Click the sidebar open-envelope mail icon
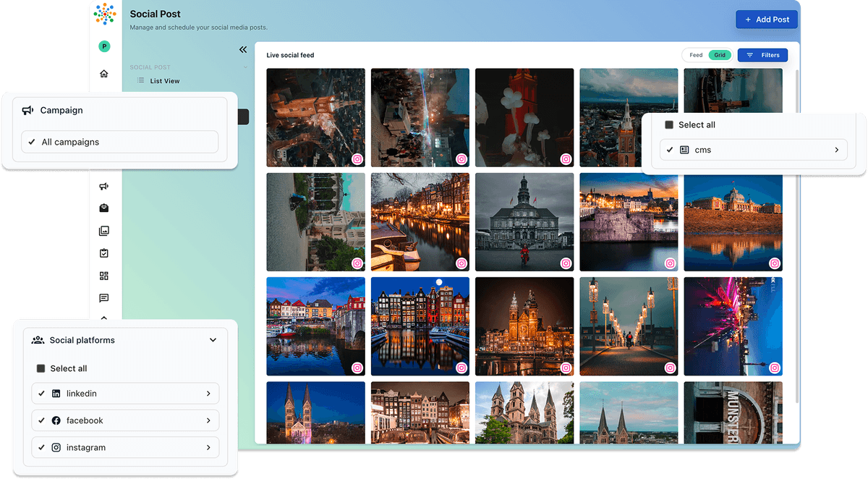This screenshot has height=479, width=868. click(104, 208)
